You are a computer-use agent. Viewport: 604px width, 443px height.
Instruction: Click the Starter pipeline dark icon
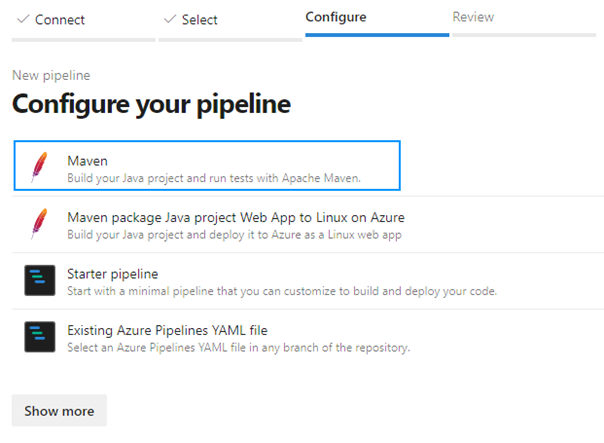[x=40, y=280]
